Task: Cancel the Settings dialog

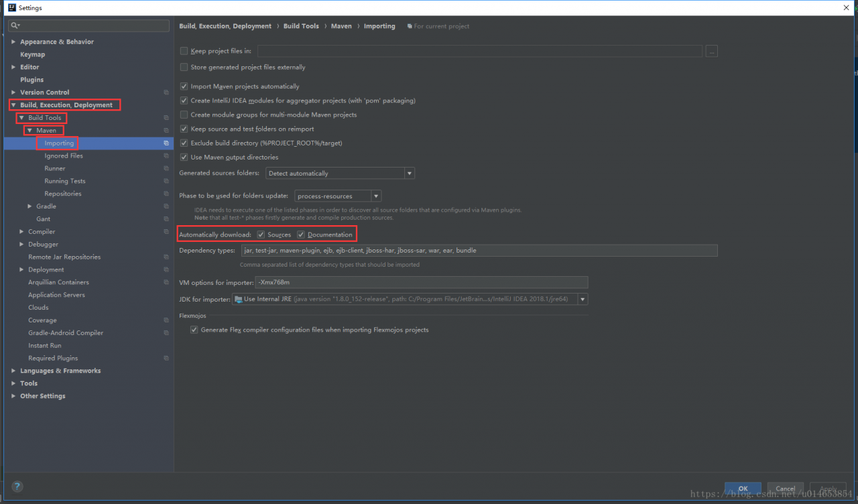Action: [x=786, y=489]
